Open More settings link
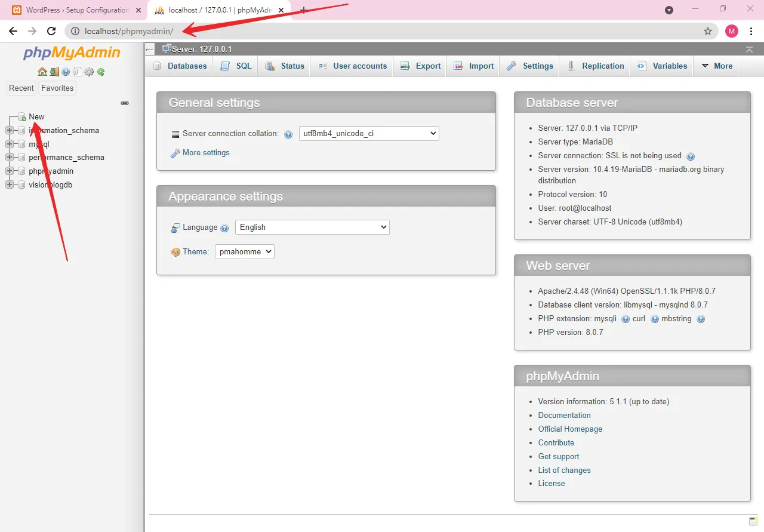The image size is (764, 532). point(206,152)
